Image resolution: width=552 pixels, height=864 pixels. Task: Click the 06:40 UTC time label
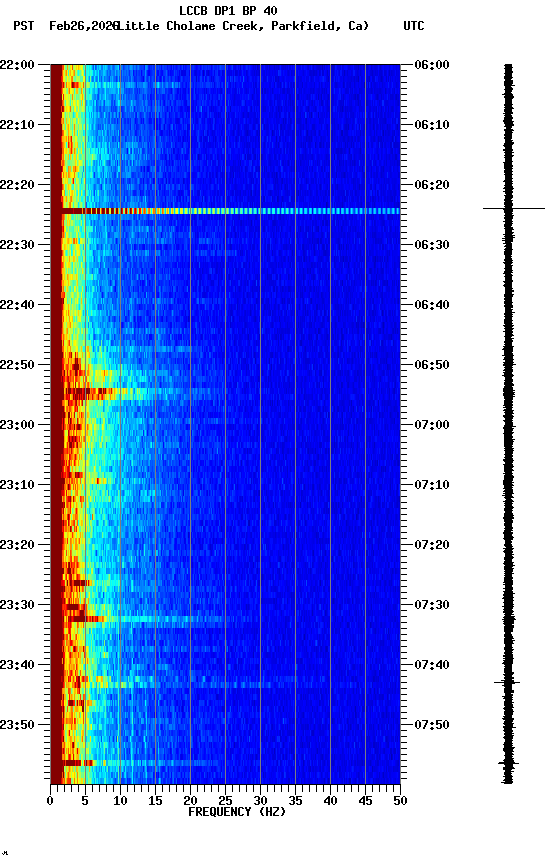click(x=432, y=305)
